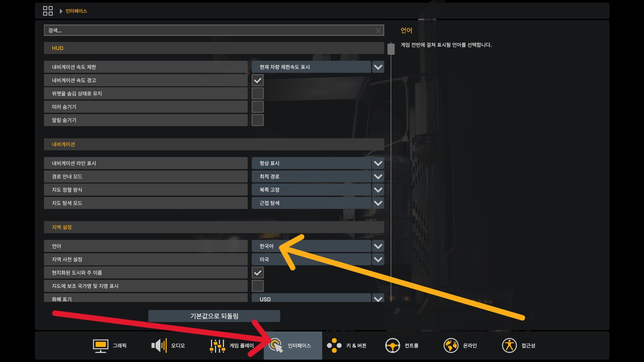
Task: Enable the 미러 숨기기 checkbox
Action: point(258,107)
